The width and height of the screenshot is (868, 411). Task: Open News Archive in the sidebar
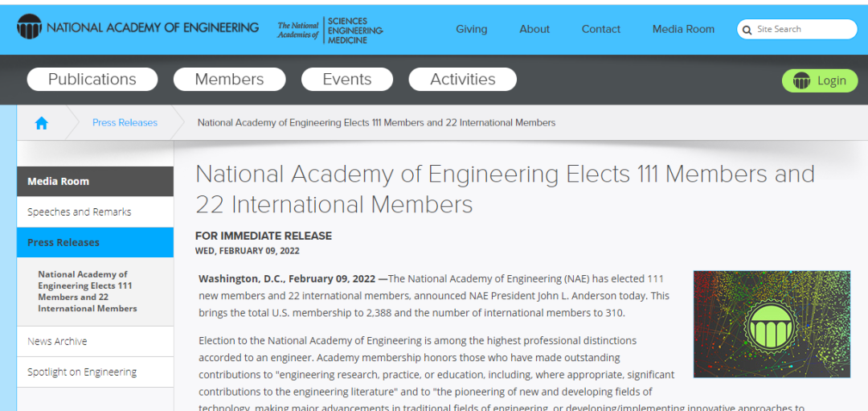[95, 341]
